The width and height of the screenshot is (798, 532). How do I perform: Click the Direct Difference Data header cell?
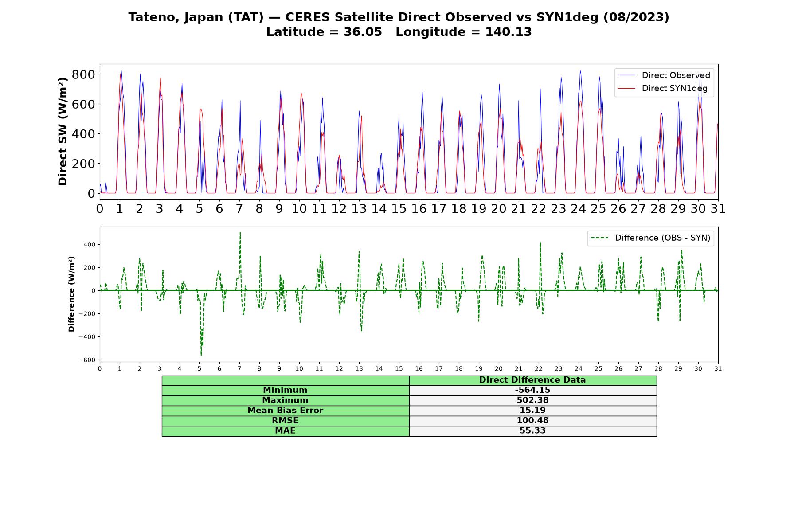[533, 380]
